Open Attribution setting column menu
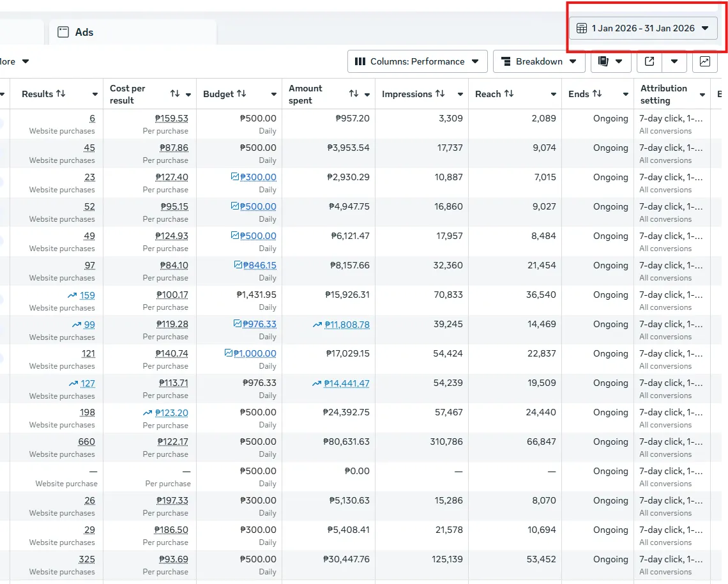This screenshot has width=728, height=584. (x=702, y=95)
